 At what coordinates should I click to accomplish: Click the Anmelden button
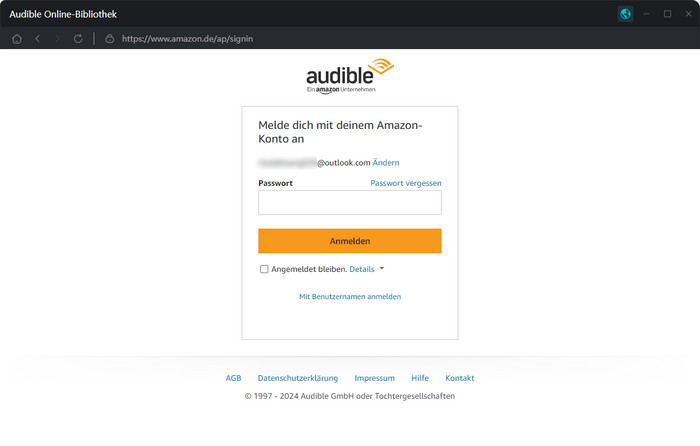350,241
